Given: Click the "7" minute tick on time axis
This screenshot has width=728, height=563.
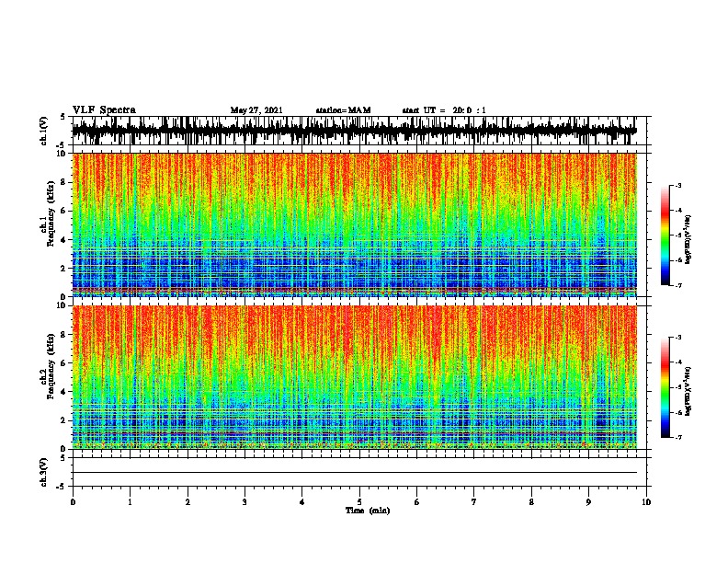Looking at the screenshot, I should click(x=474, y=502).
